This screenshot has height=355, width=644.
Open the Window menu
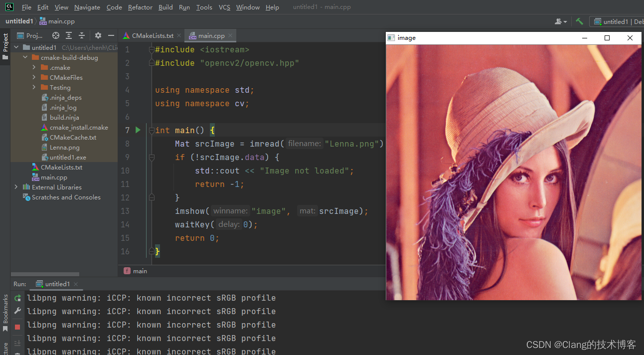pyautogui.click(x=248, y=7)
